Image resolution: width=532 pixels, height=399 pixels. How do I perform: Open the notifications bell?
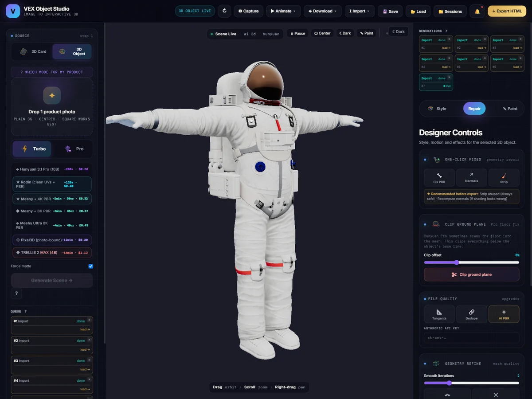click(477, 11)
